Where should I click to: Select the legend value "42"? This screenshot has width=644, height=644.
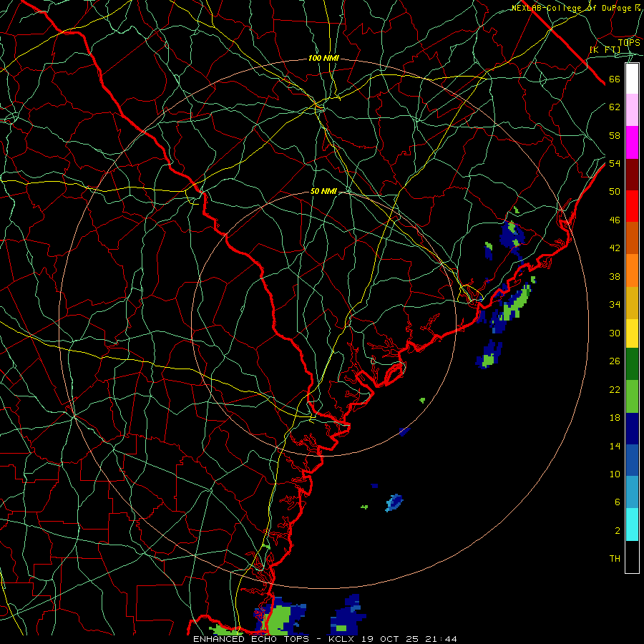click(615, 248)
